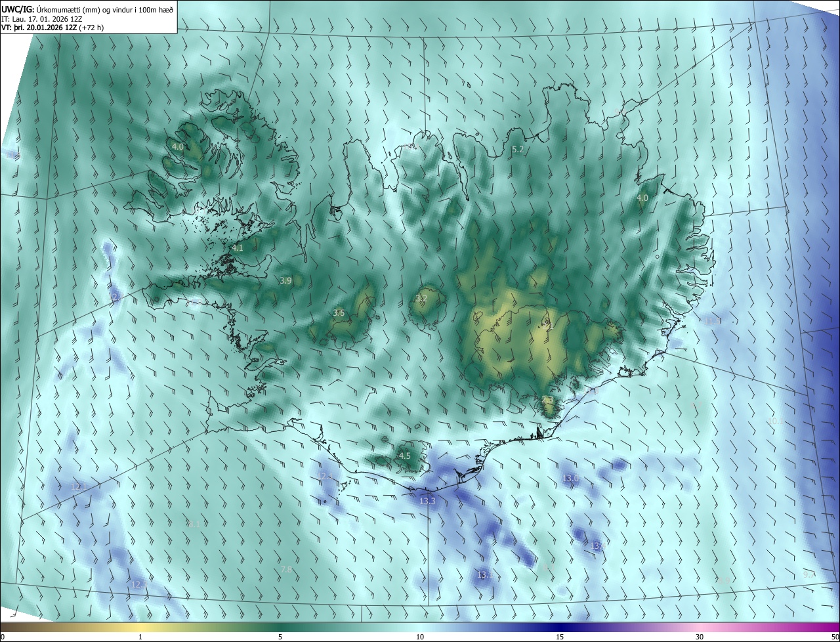The image size is (840, 642).
Task: Click the 3.9 value label on the map
Action: click(x=285, y=280)
